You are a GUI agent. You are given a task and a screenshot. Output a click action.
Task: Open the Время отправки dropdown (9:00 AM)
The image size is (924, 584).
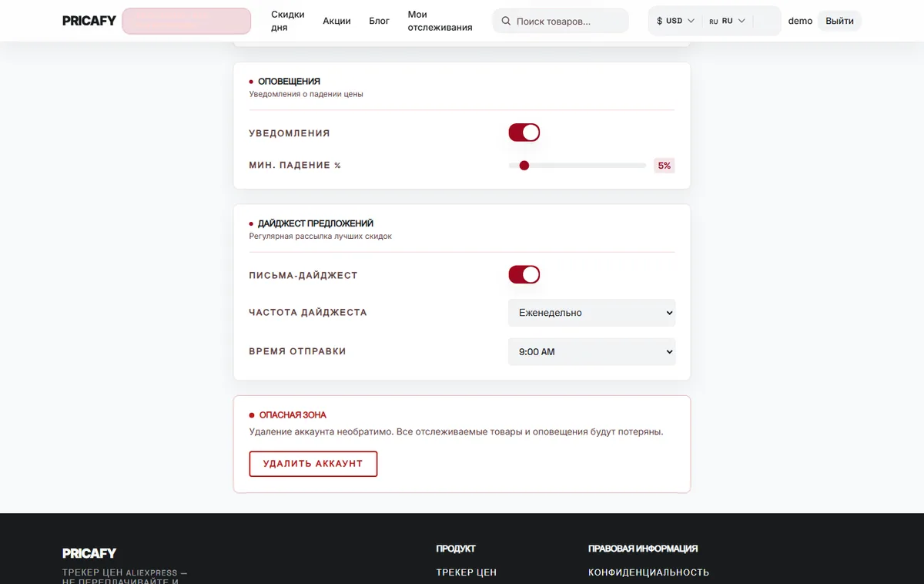point(591,351)
